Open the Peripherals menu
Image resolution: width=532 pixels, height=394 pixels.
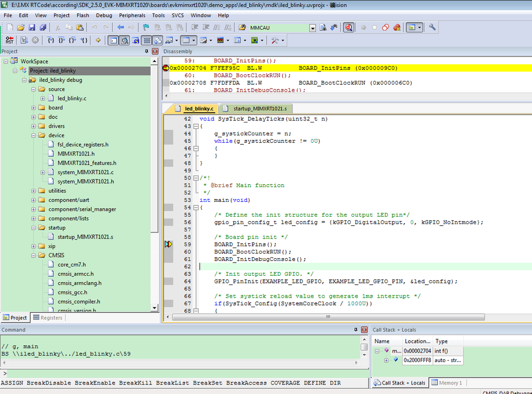[x=132, y=15]
